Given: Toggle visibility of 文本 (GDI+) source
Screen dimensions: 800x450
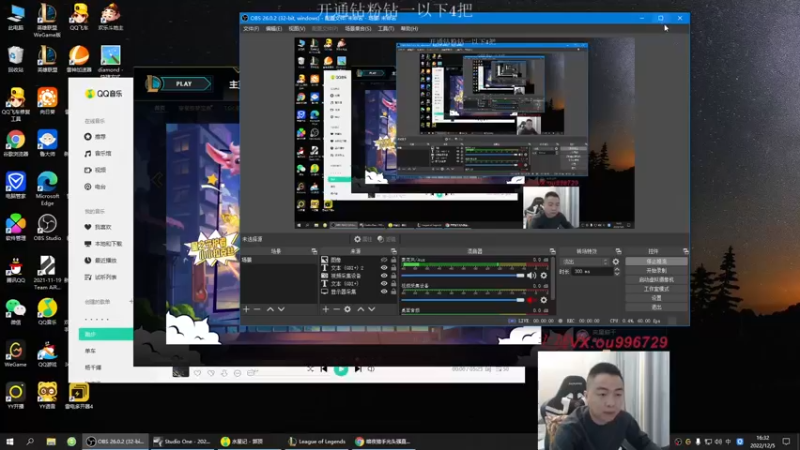Looking at the screenshot, I should click(384, 284).
